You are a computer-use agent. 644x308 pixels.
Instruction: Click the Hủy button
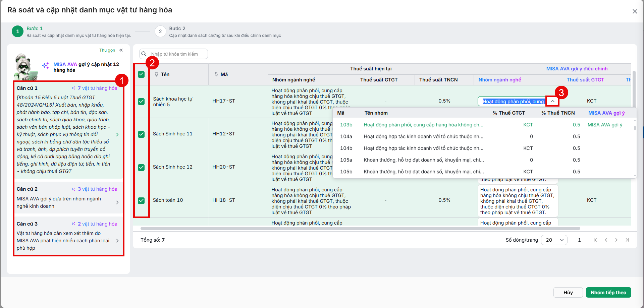tap(568, 293)
